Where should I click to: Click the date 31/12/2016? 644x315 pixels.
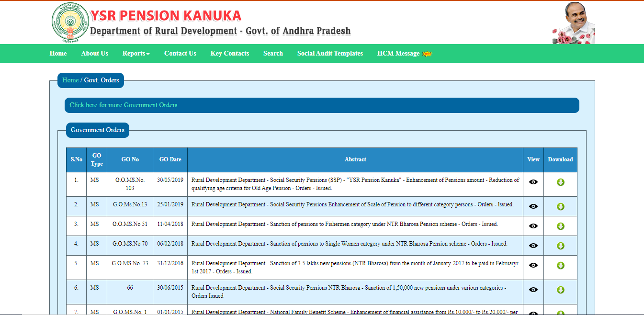(x=170, y=263)
